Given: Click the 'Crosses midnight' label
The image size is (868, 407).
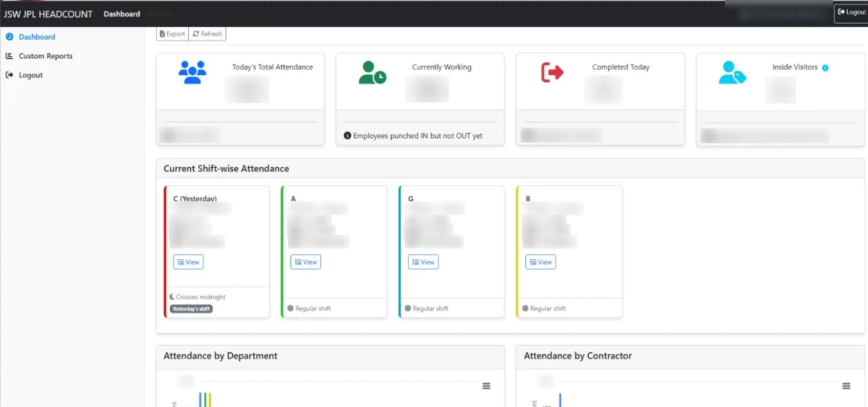Looking at the screenshot, I should (201, 297).
